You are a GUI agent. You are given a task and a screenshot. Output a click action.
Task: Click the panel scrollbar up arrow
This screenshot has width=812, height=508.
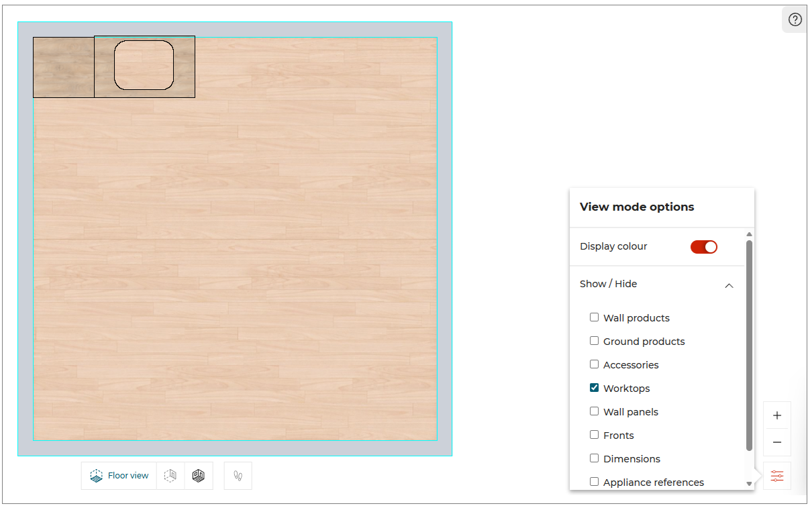750,234
